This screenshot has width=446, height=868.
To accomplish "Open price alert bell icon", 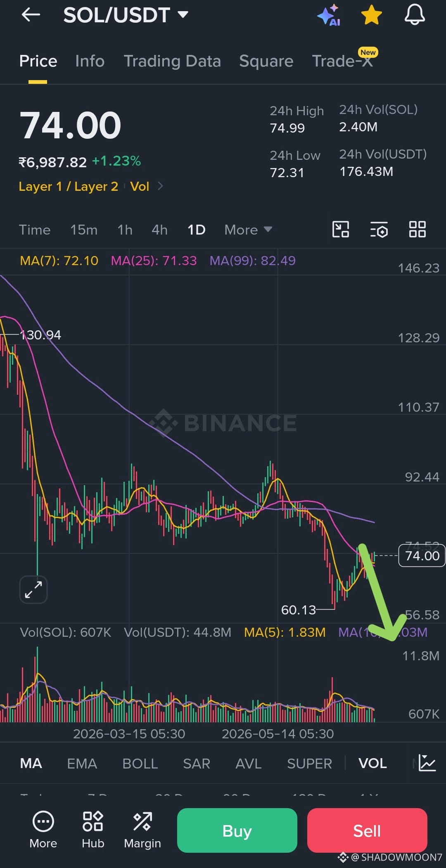I will pyautogui.click(x=415, y=15).
